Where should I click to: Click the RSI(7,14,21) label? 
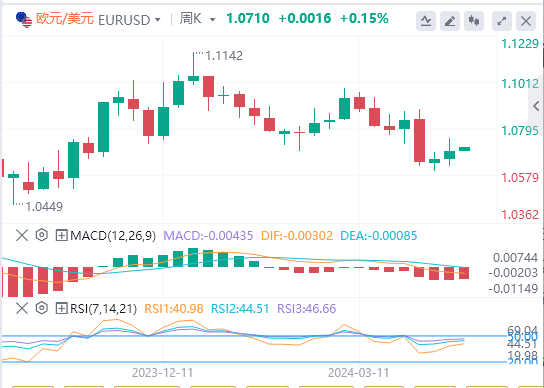click(x=103, y=309)
